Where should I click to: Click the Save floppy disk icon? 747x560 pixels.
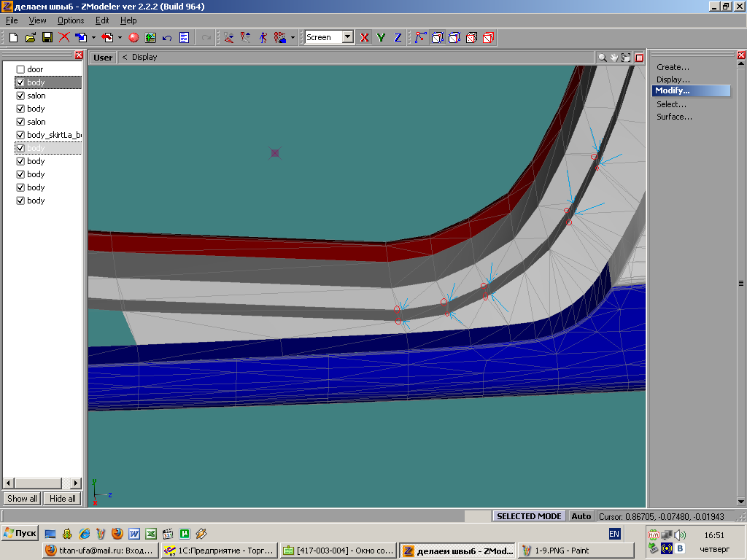[x=47, y=37]
